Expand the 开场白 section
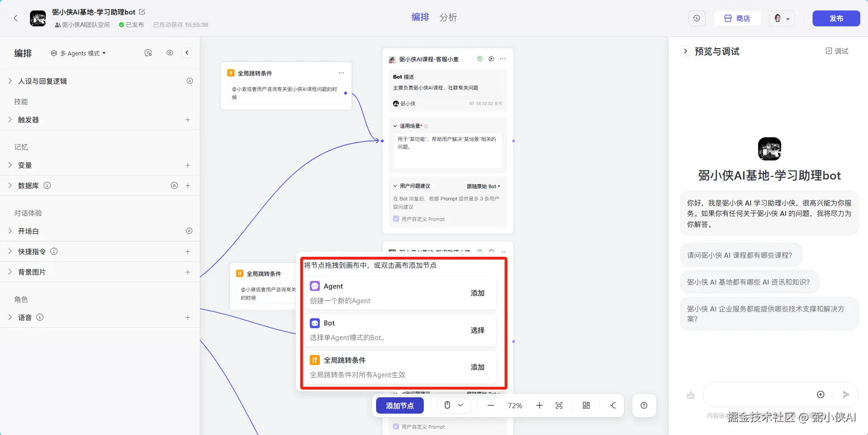The height and width of the screenshot is (435, 868). [10, 231]
